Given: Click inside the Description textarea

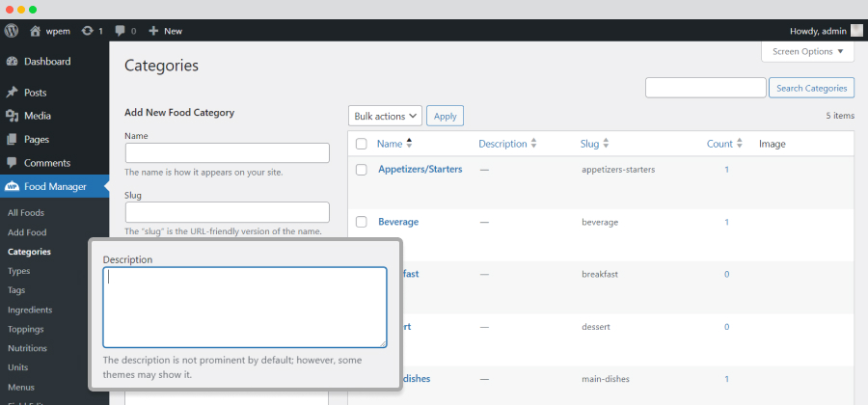Looking at the screenshot, I should (245, 308).
